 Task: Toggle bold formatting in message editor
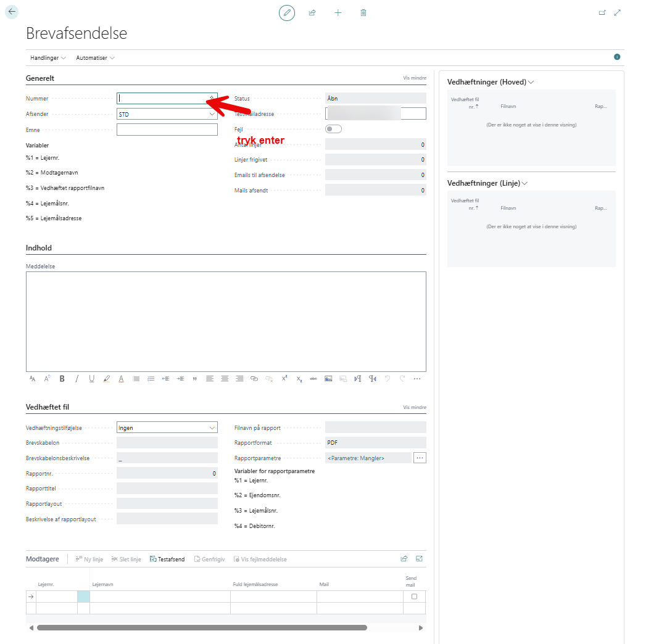tap(62, 379)
